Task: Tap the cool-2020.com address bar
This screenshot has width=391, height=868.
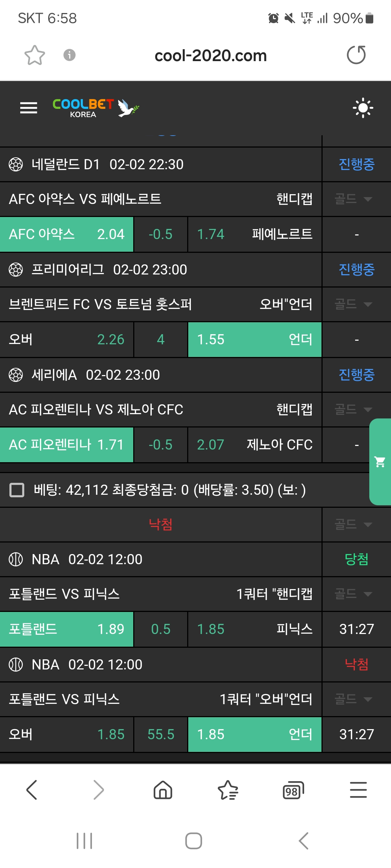Action: (210, 56)
